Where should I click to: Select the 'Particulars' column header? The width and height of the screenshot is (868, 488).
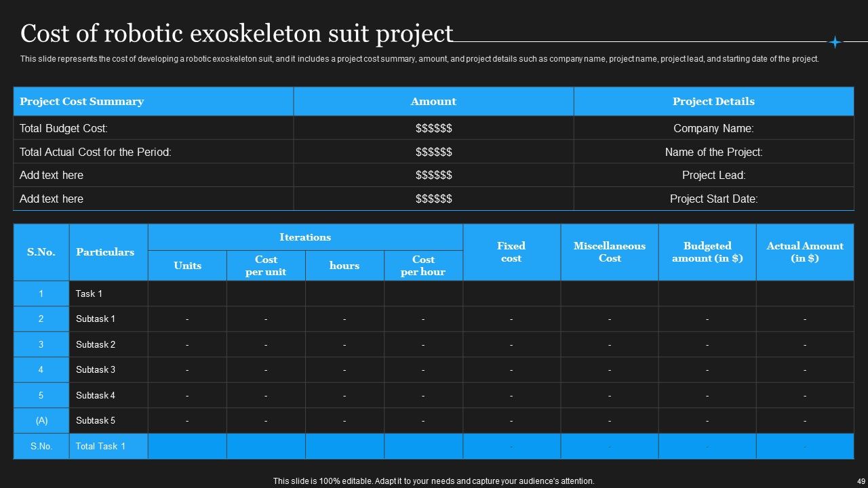[x=108, y=252]
